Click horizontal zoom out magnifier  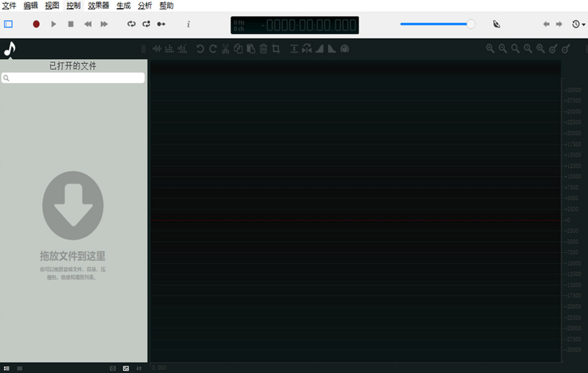coord(503,49)
